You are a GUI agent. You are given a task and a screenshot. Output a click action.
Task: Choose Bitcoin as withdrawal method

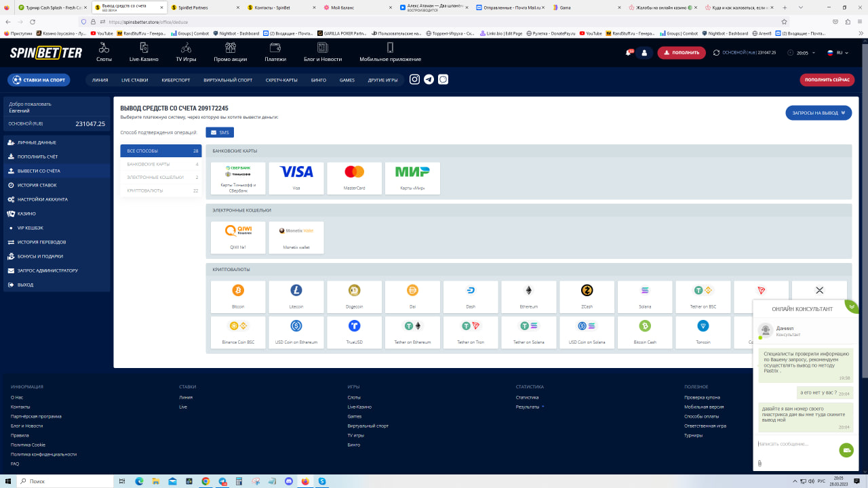coord(238,298)
